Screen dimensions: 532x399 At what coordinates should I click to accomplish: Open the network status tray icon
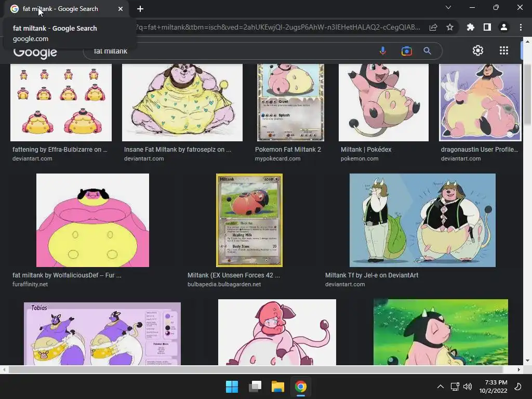point(455,387)
